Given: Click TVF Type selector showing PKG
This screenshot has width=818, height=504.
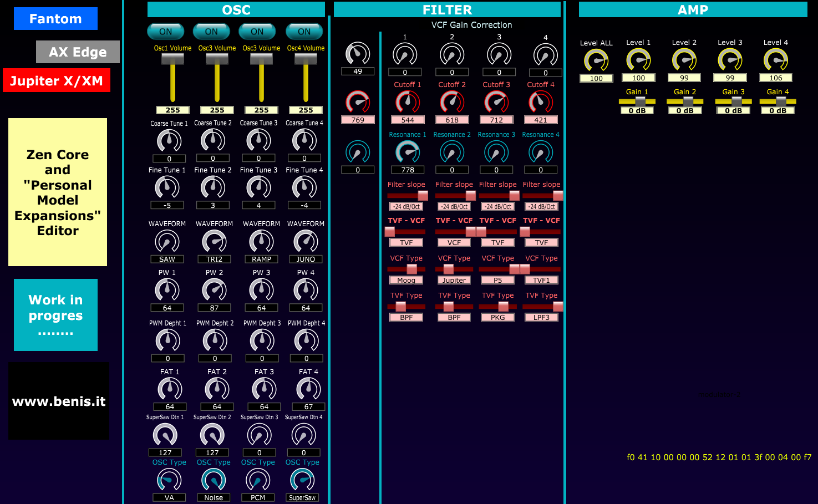Looking at the screenshot, I should click(498, 307).
